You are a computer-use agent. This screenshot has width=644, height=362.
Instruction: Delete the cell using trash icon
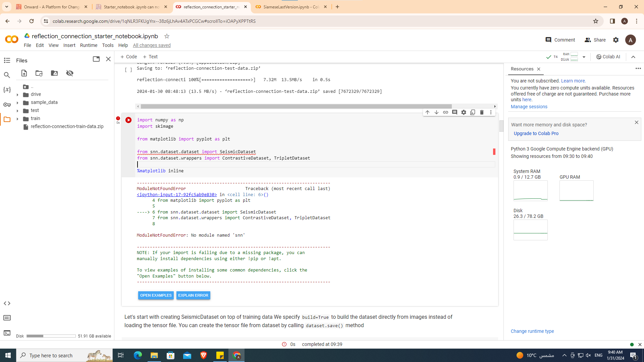pyautogui.click(x=482, y=112)
